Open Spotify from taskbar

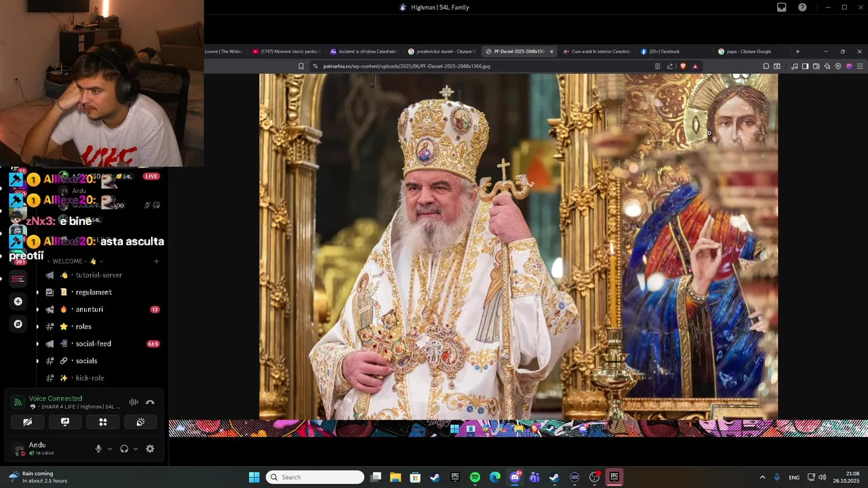pos(475,477)
